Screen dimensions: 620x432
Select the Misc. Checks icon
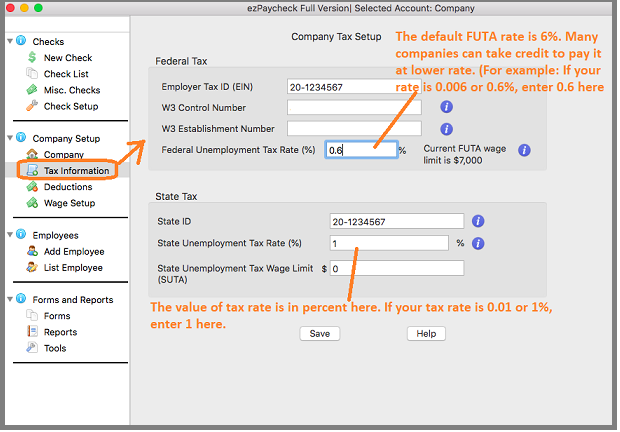33,90
